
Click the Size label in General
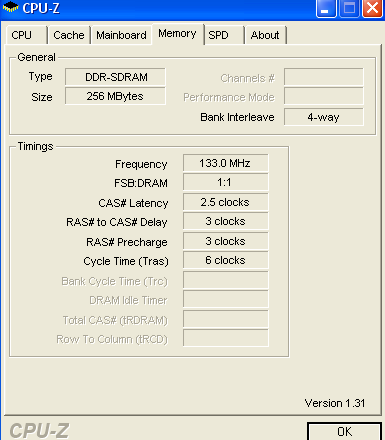pos(42,97)
